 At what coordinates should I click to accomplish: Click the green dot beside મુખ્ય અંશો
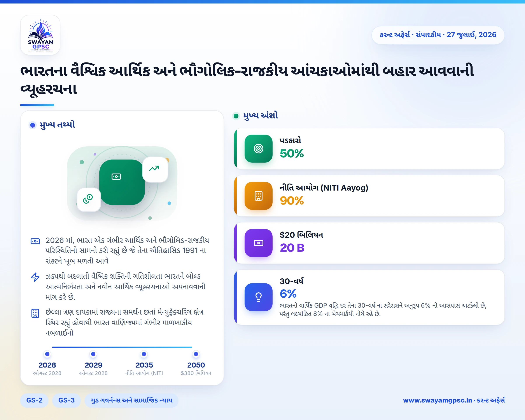[236, 116]
